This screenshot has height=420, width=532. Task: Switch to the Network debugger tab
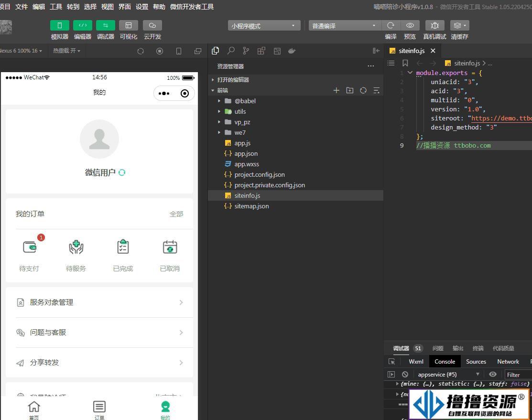coord(508,361)
